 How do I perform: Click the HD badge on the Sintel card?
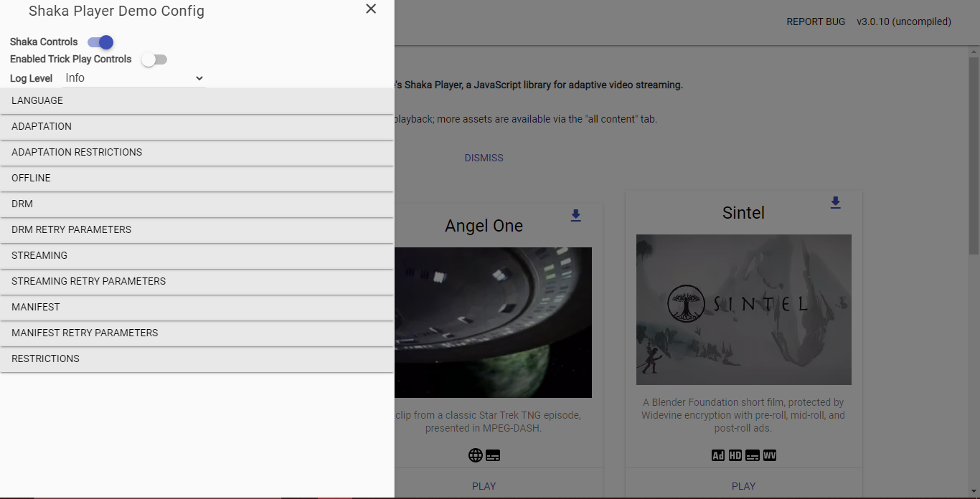[x=735, y=455]
